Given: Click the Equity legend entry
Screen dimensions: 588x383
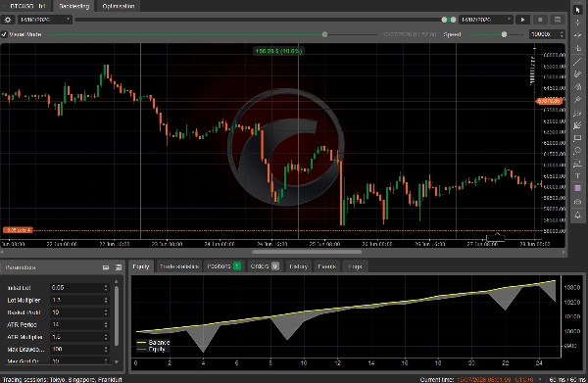Looking at the screenshot, I should (151, 349).
